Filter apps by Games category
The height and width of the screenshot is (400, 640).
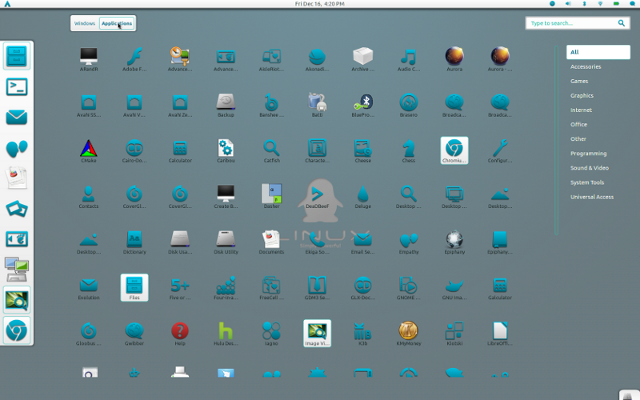[x=579, y=81]
